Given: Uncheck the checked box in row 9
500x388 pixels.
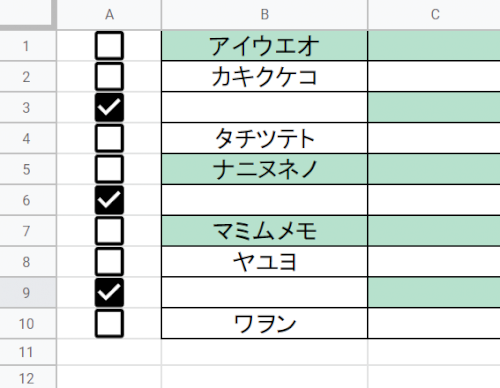Looking at the screenshot, I should click(109, 293).
